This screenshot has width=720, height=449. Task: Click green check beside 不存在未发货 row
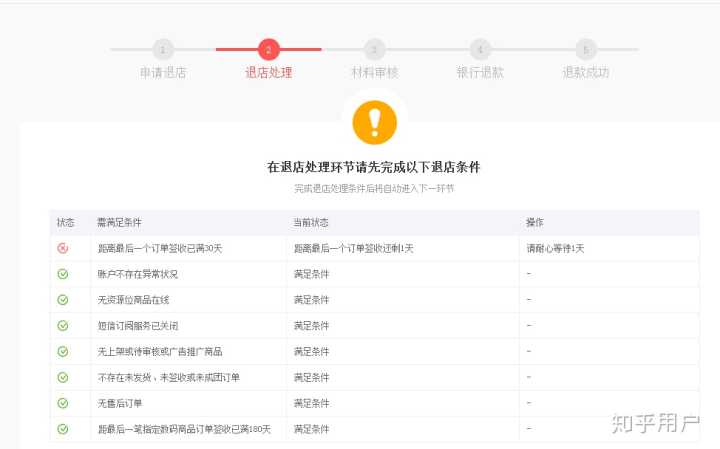pyautogui.click(x=63, y=378)
